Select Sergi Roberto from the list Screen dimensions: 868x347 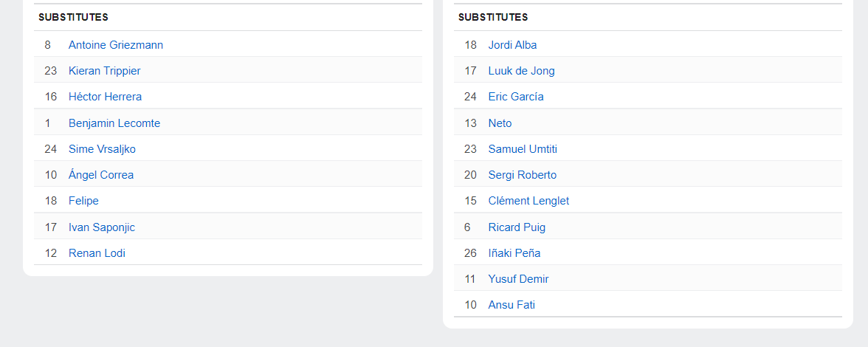(523, 175)
